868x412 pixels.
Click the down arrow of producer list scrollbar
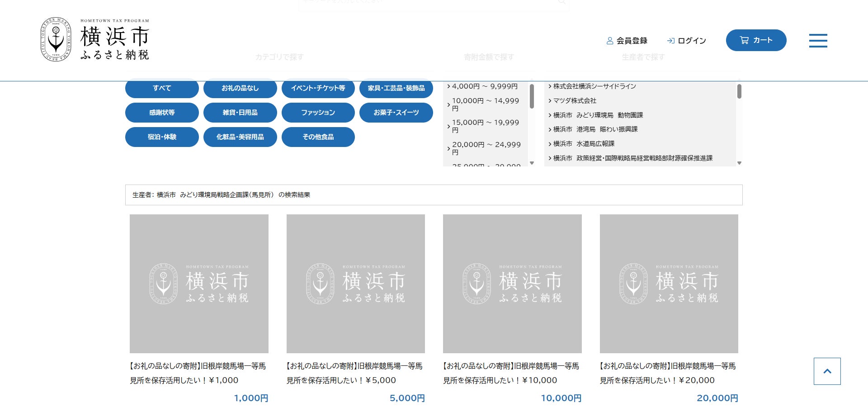pos(739,163)
